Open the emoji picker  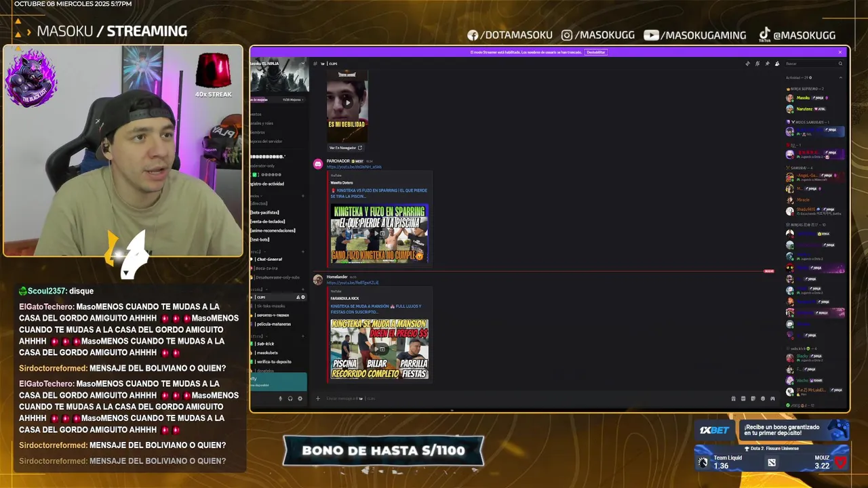click(763, 399)
